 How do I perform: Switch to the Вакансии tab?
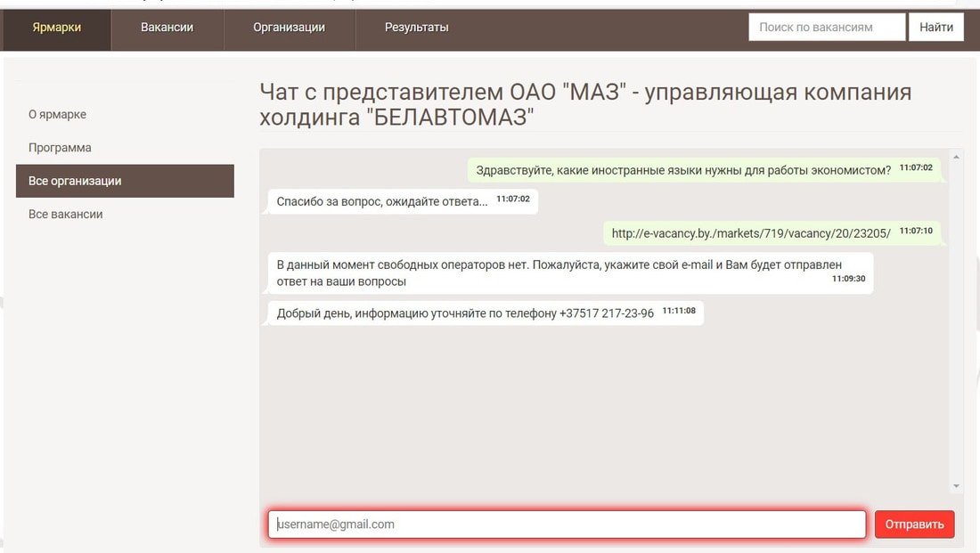click(x=167, y=28)
